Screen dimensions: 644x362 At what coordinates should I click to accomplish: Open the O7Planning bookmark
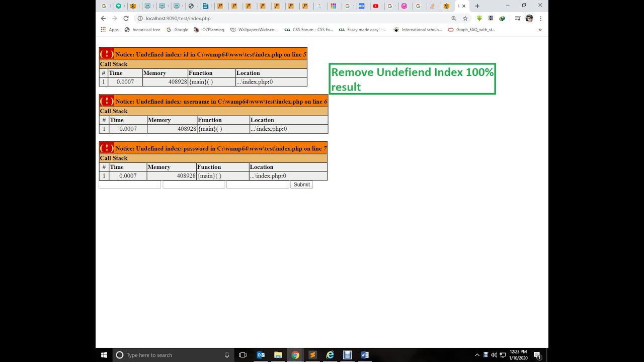pos(209,30)
